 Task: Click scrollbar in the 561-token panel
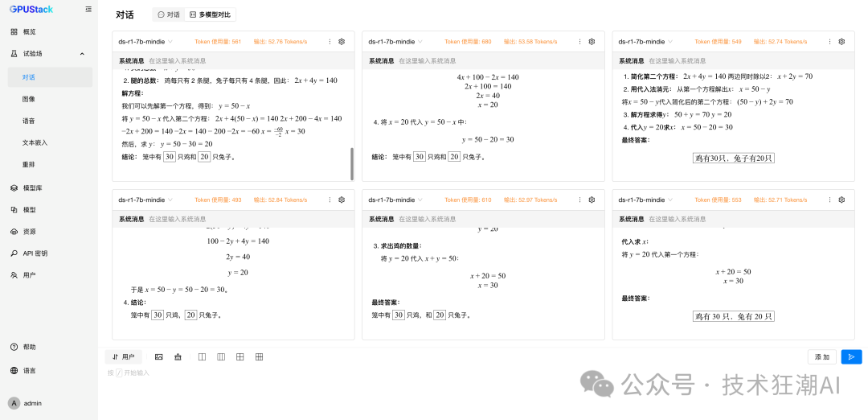point(352,164)
